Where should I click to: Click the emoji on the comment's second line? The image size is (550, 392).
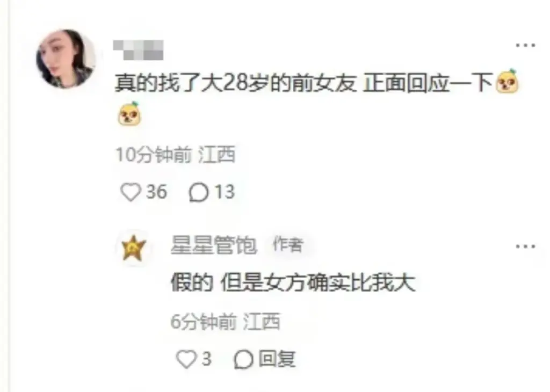coord(129,114)
